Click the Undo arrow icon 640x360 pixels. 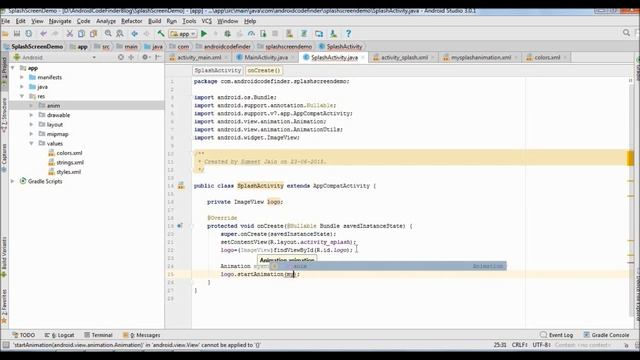(x=43, y=34)
